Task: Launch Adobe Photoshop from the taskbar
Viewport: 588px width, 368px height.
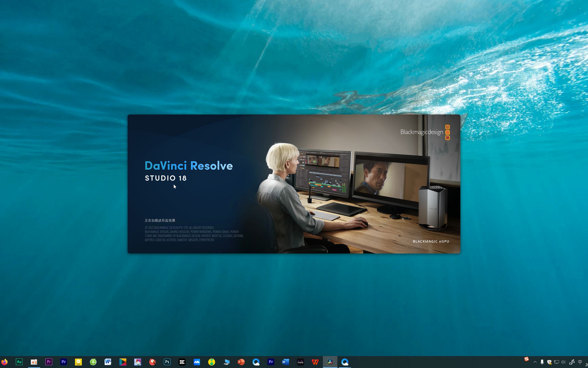Action: 167,362
